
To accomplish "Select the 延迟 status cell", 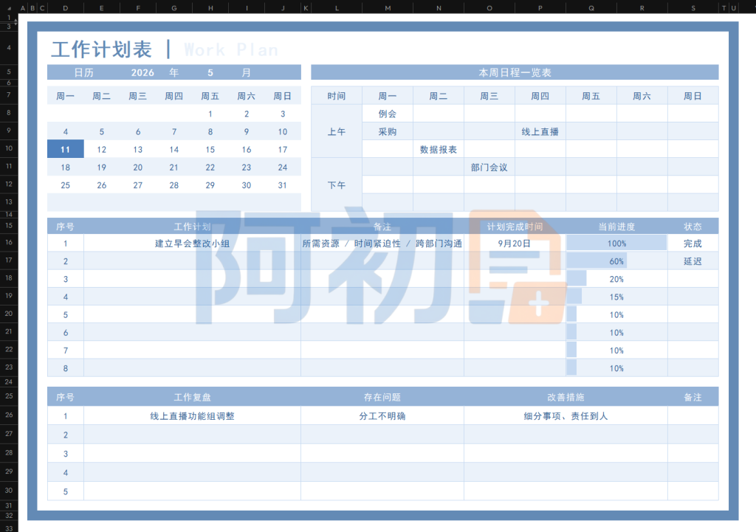I will tap(693, 261).
